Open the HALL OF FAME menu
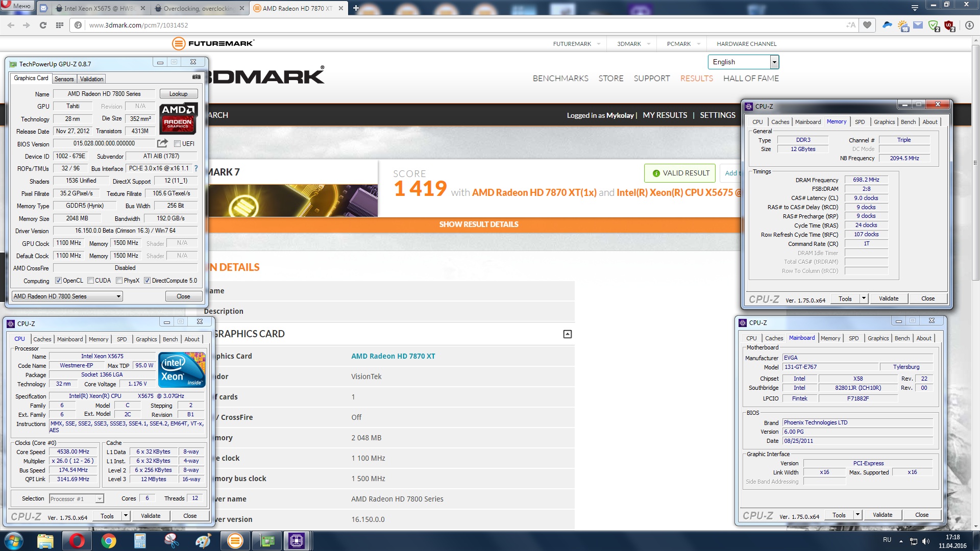Image resolution: width=980 pixels, height=551 pixels. tap(751, 78)
